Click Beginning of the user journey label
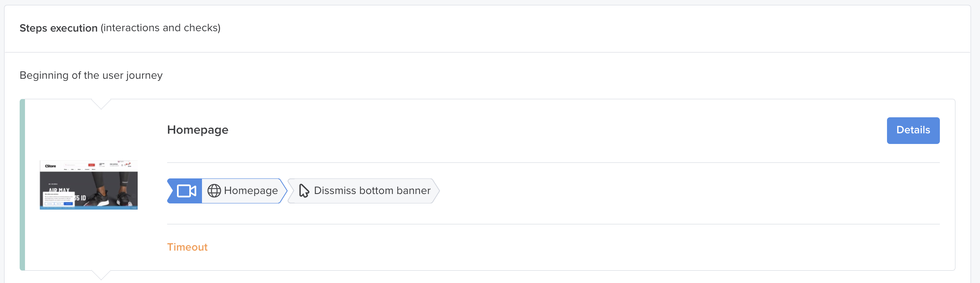Image resolution: width=980 pixels, height=283 pixels. [x=91, y=75]
